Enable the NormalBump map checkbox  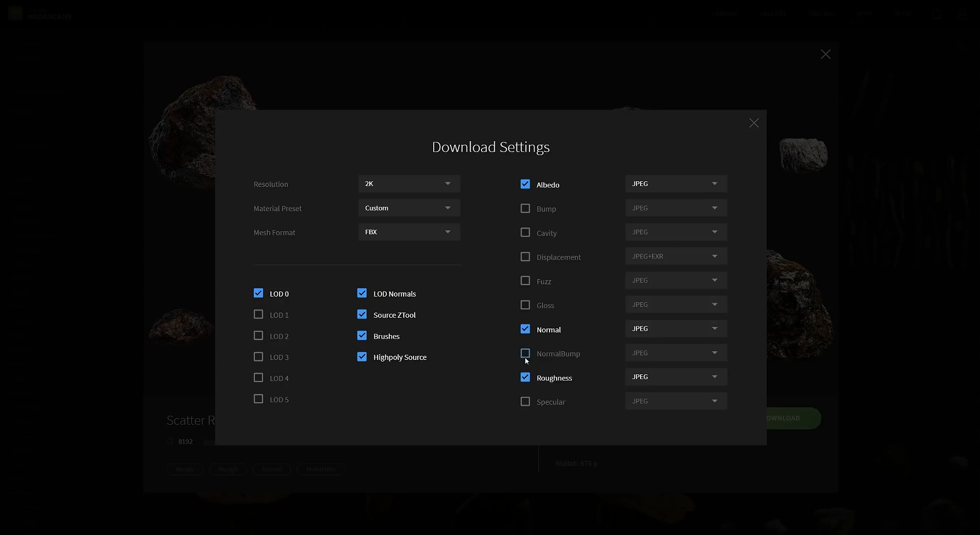(x=525, y=353)
